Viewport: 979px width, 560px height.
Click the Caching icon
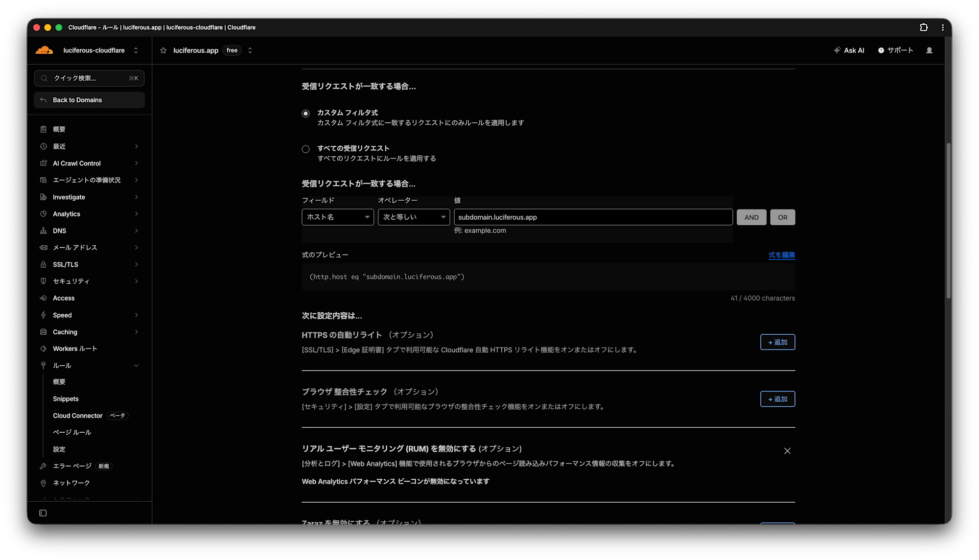pos(44,332)
